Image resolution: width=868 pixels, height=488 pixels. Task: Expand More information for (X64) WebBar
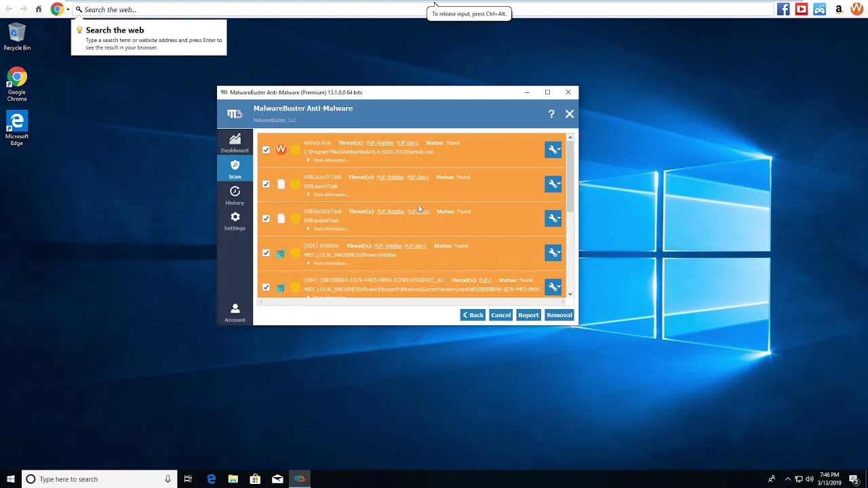(x=328, y=264)
